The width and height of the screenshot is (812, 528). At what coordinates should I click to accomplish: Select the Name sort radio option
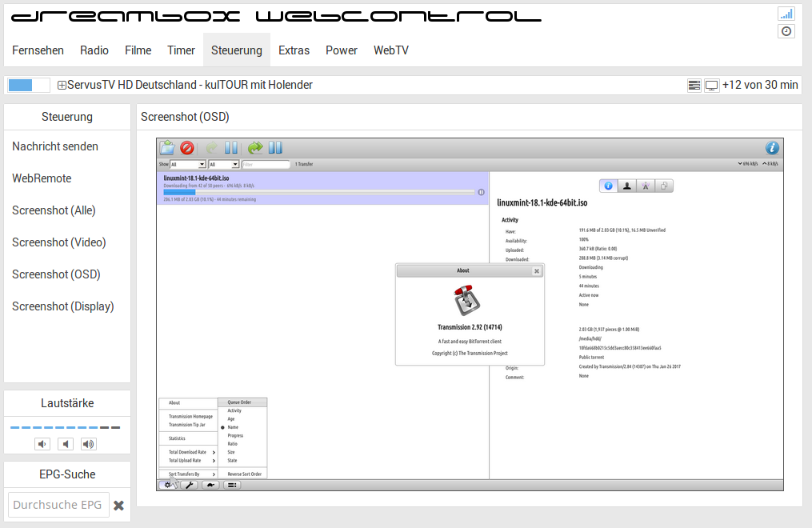coord(234,427)
